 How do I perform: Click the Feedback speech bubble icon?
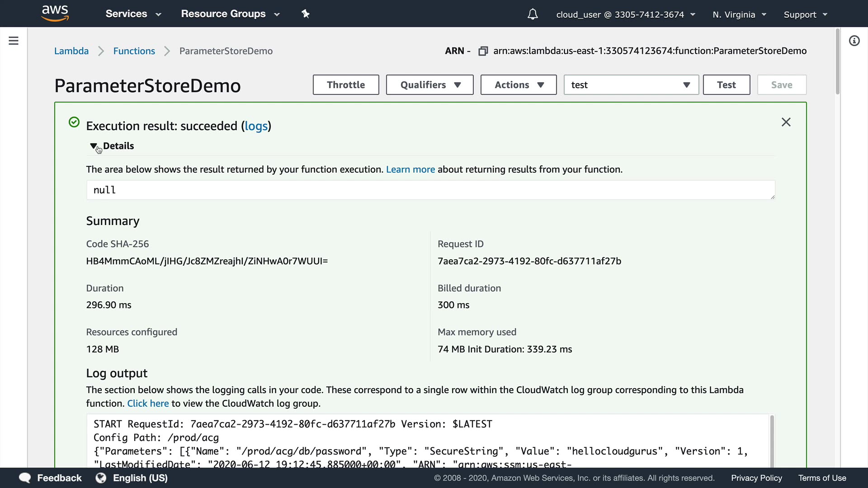(25, 478)
